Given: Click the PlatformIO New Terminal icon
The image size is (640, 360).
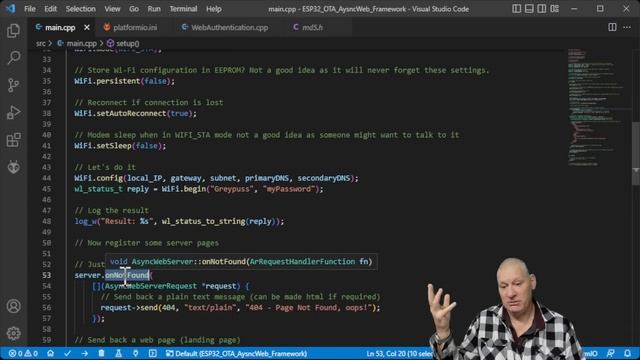Looking at the screenshot, I should pos(153,353).
